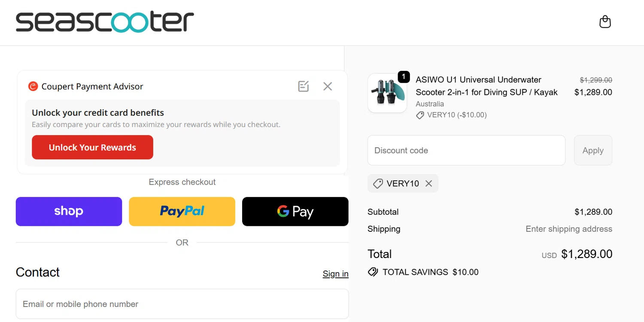Viewport: 644px width, 322px height.
Task: Focus the Email or mobile phone field
Action: click(182, 304)
